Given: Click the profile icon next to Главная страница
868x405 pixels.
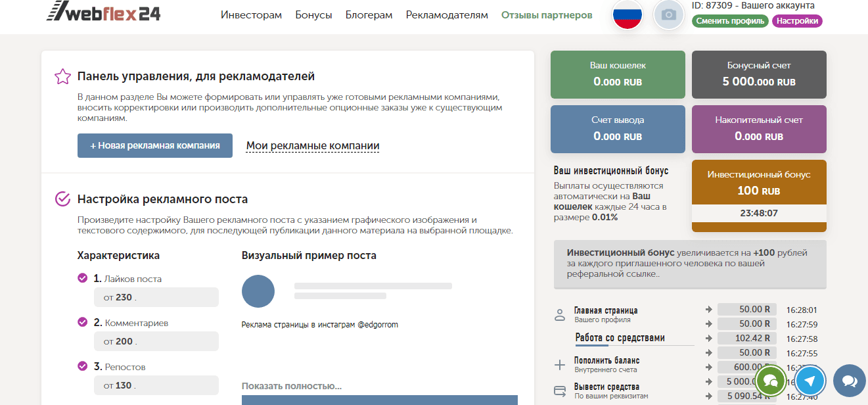Looking at the screenshot, I should tap(560, 314).
